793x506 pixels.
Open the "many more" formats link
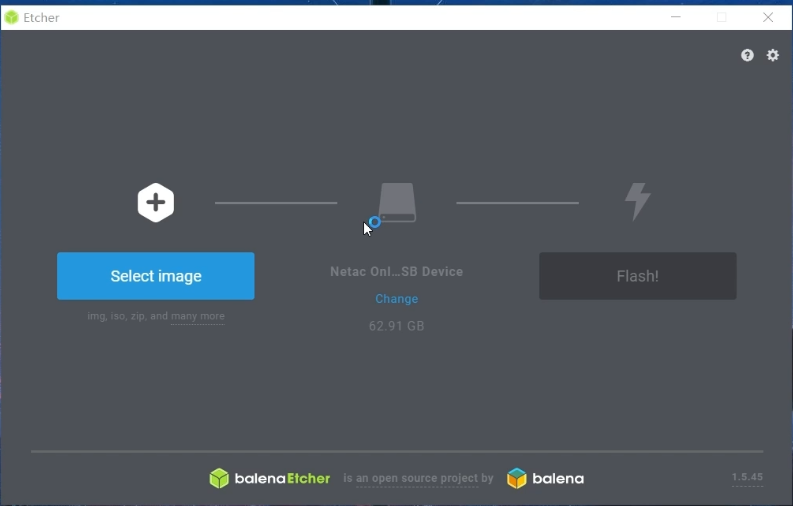pos(198,317)
